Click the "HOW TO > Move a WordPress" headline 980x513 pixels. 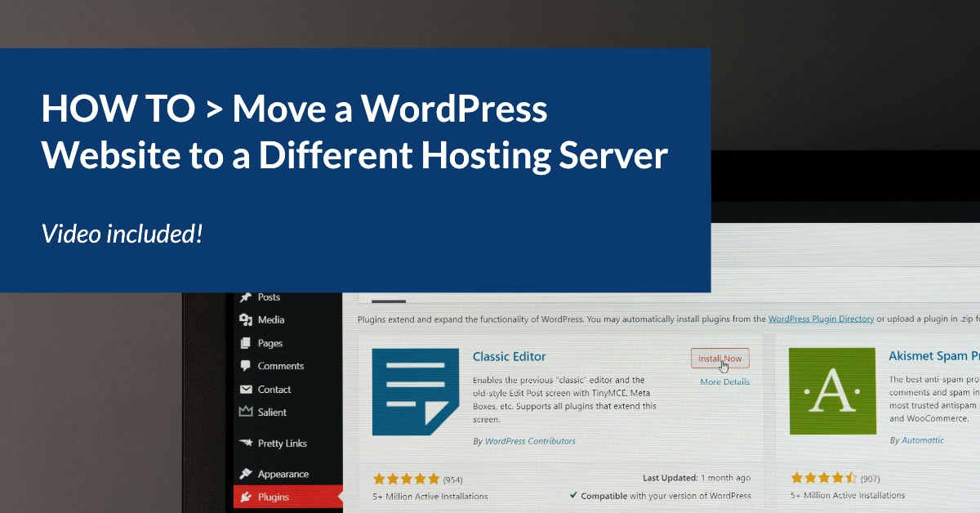point(294,109)
